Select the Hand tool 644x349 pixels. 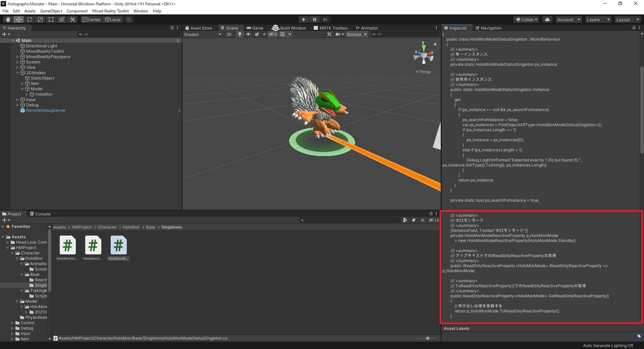(7, 19)
